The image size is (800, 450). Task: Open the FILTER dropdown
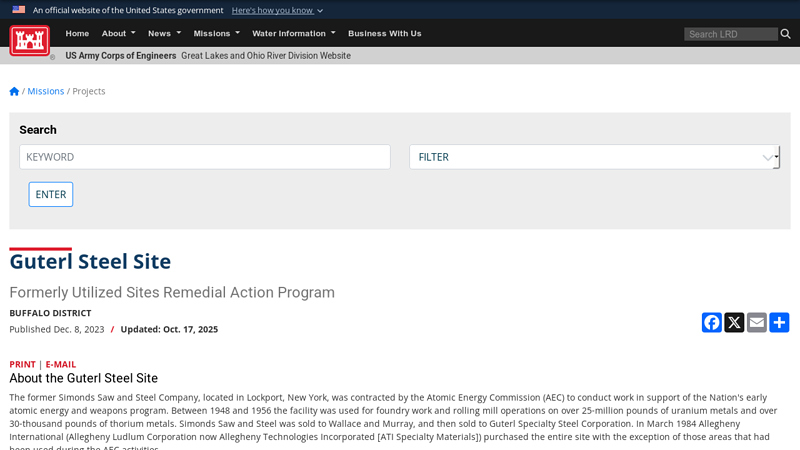pyautogui.click(x=594, y=157)
